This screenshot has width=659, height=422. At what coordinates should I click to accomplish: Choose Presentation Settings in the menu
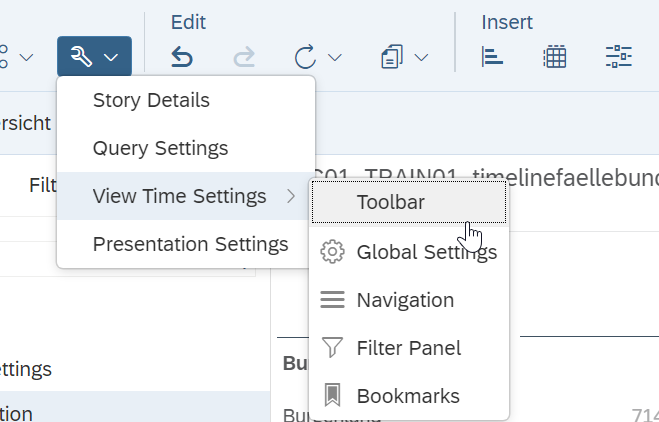click(x=190, y=244)
